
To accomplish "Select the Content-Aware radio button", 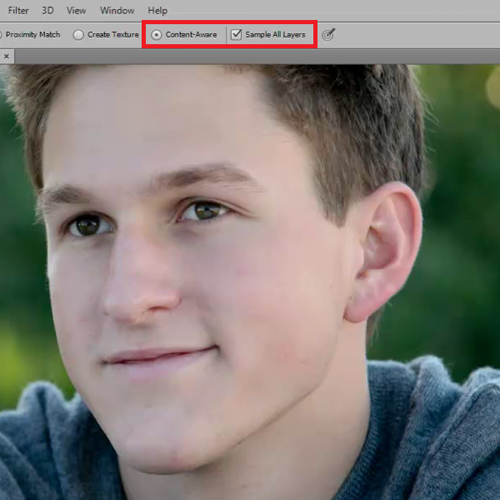I will tap(156, 35).
